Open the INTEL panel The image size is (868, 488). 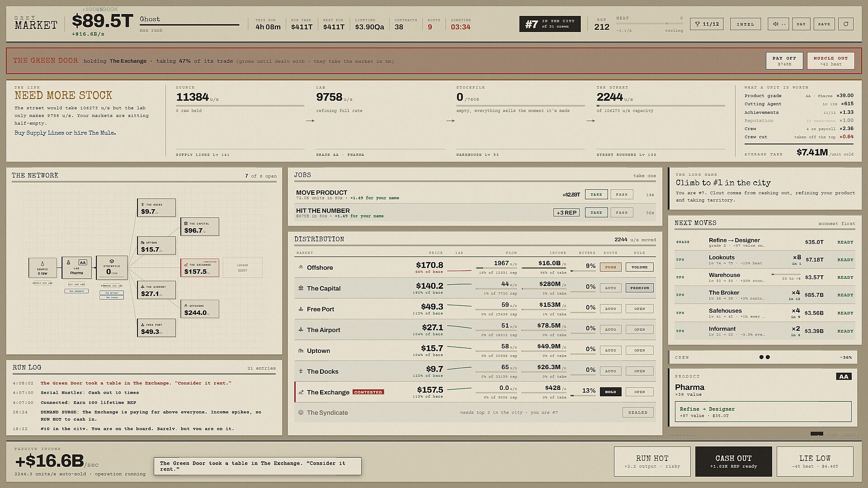tap(745, 24)
